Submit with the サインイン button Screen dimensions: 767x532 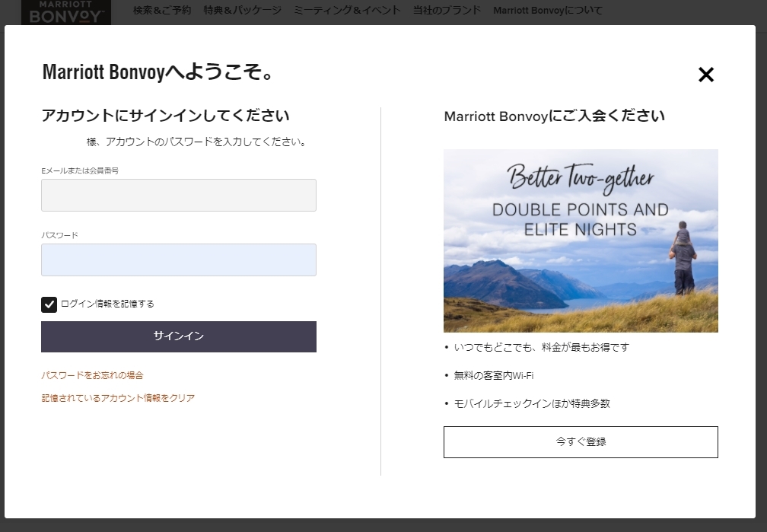click(x=179, y=336)
